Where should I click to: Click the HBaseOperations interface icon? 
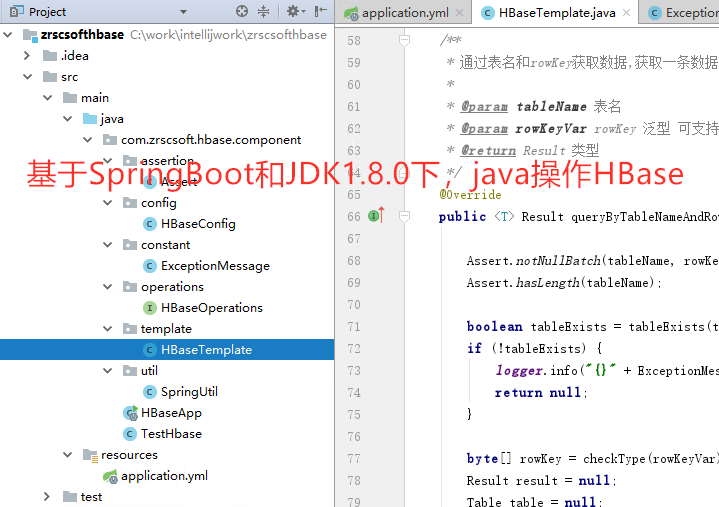(x=149, y=308)
